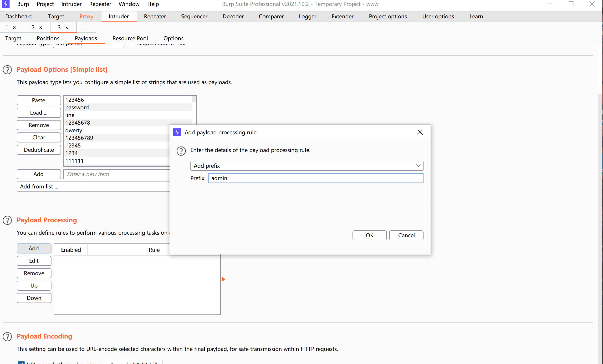Click Deduplicate button

(39, 150)
